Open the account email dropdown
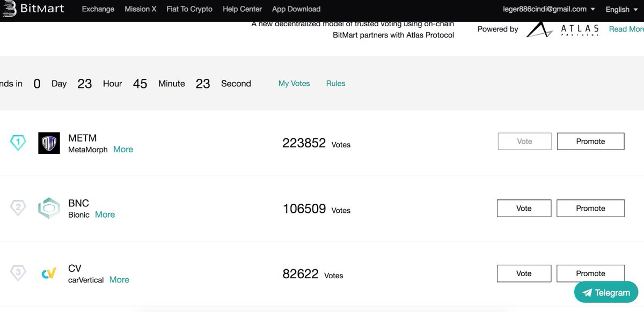 [x=548, y=9]
